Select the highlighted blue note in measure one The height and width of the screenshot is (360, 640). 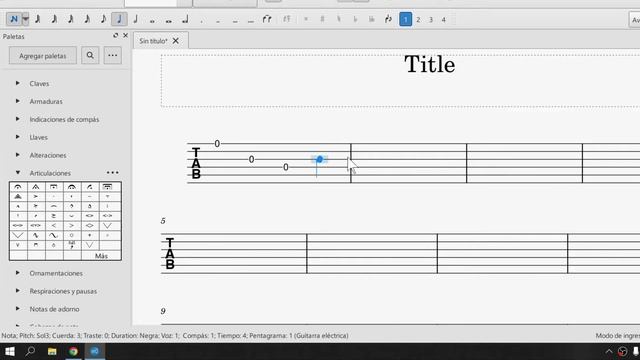pyautogui.click(x=320, y=159)
